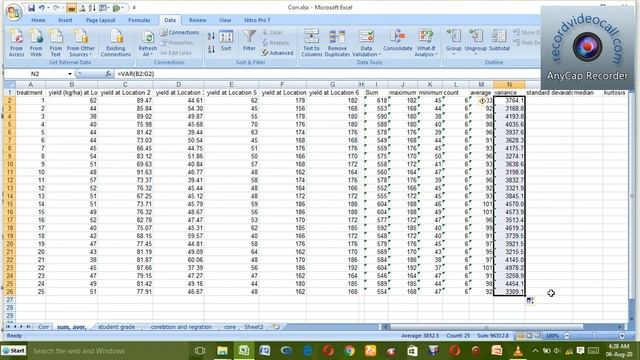Click the vertical scrollbar
Image resolution: width=640 pixels, height=360 pixels.
point(631,196)
